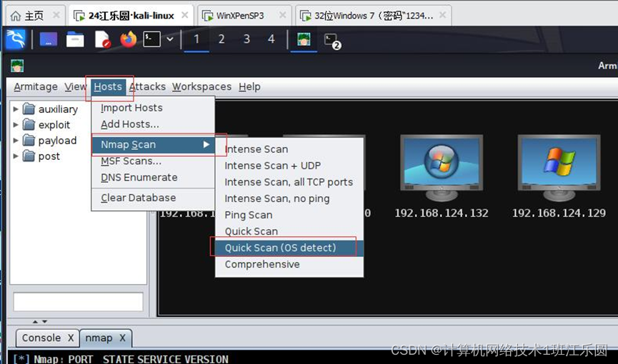Close the WinXPenSP3 VM tab
Viewport: 618px width, 364px height.
[x=282, y=16]
